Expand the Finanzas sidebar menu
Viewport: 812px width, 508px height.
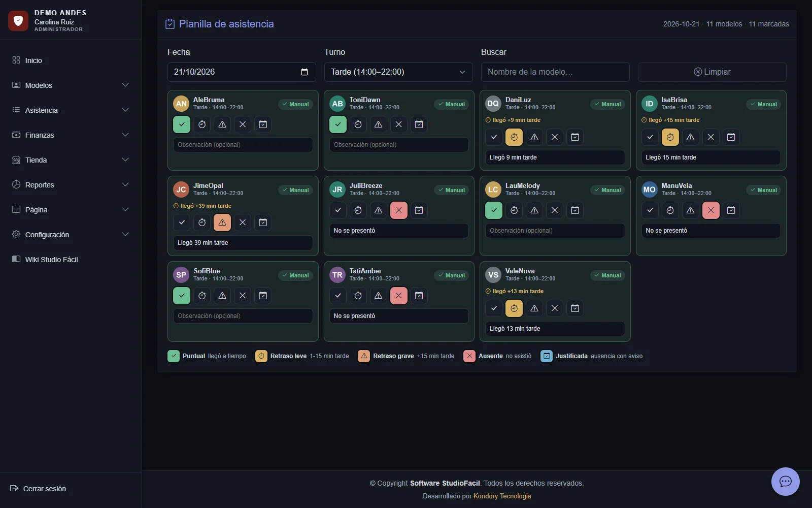(71, 135)
